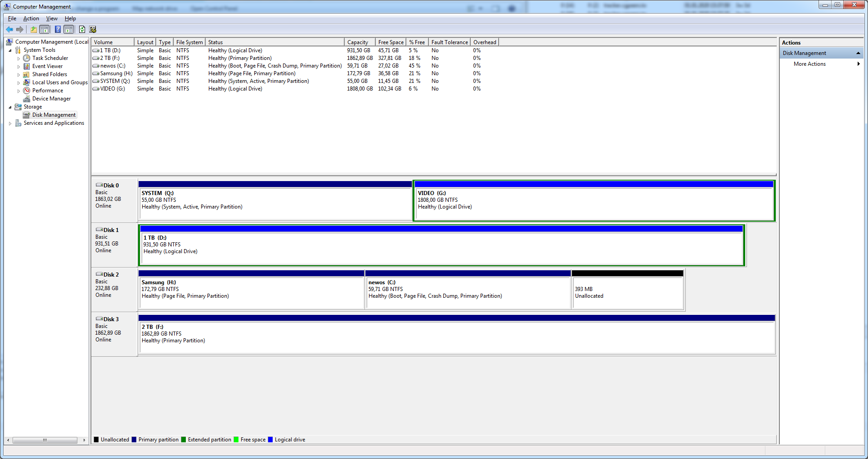Open the Action menu

[x=31, y=18]
